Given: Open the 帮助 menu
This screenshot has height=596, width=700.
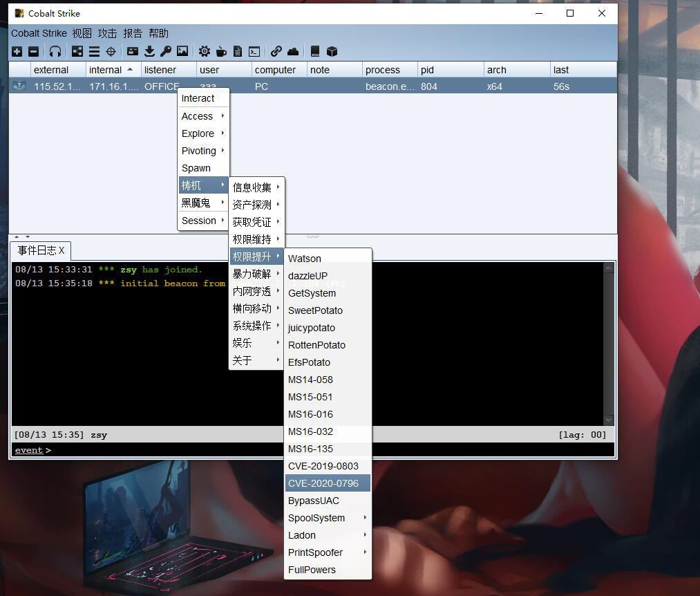Looking at the screenshot, I should (x=158, y=33).
